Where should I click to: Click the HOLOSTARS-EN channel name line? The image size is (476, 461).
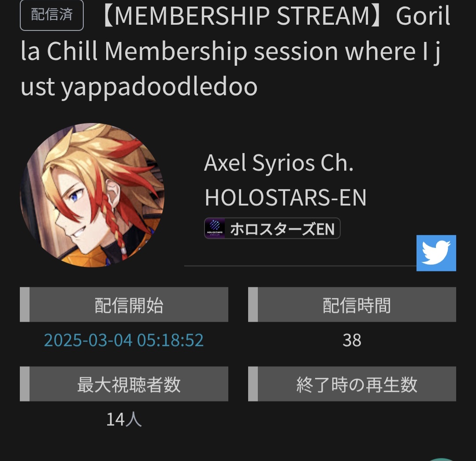coord(285,198)
